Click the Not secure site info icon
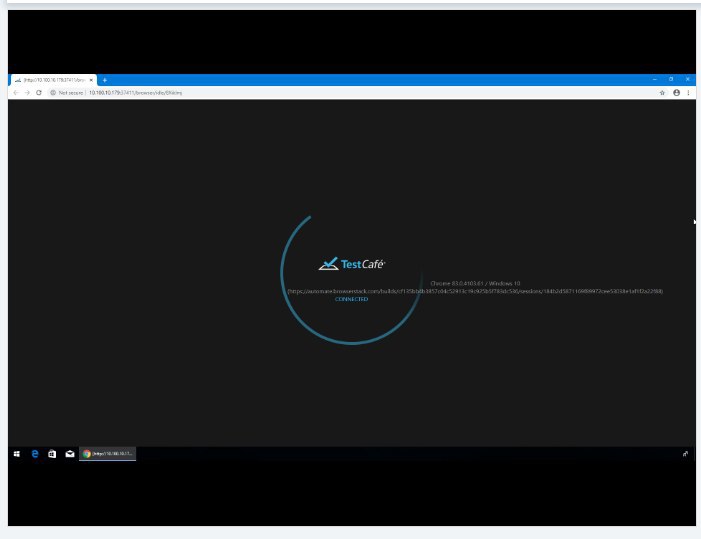 [x=53, y=93]
